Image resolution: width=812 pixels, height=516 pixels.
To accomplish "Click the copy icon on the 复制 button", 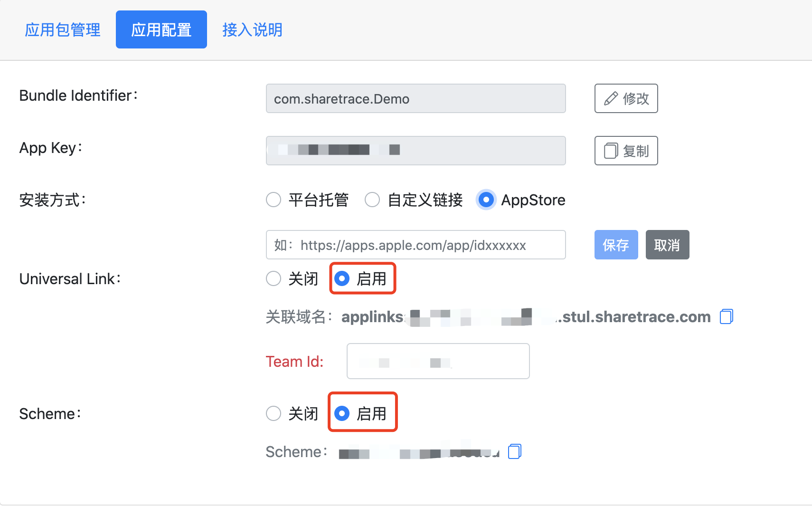I will click(x=611, y=151).
